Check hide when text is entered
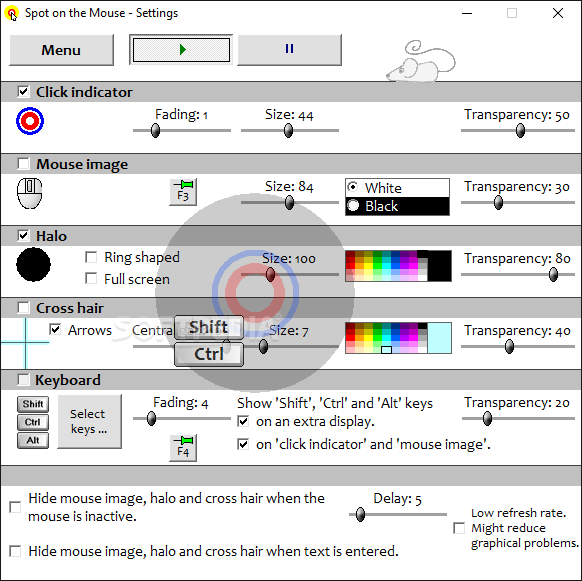 15,551
